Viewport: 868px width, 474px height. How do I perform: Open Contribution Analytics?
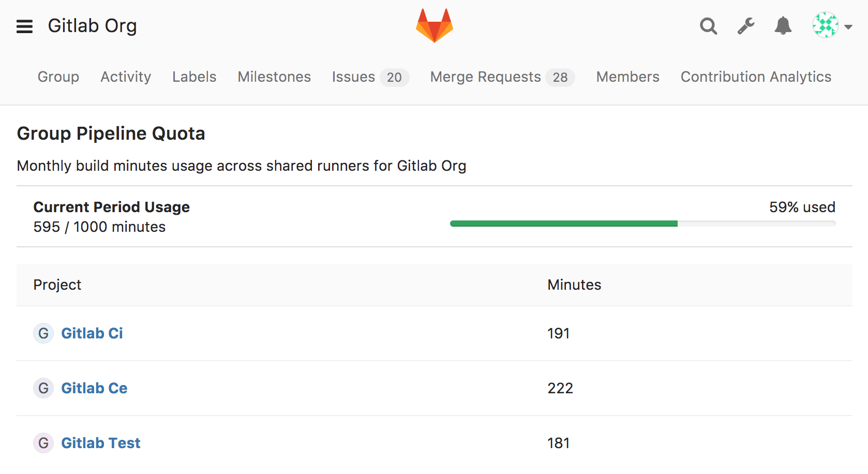coord(755,77)
